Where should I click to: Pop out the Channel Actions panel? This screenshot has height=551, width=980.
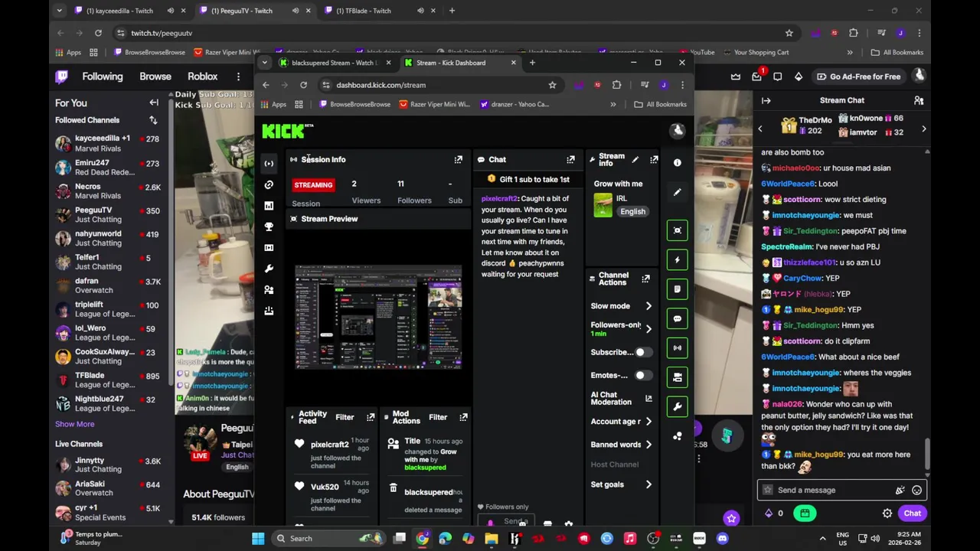pos(645,279)
